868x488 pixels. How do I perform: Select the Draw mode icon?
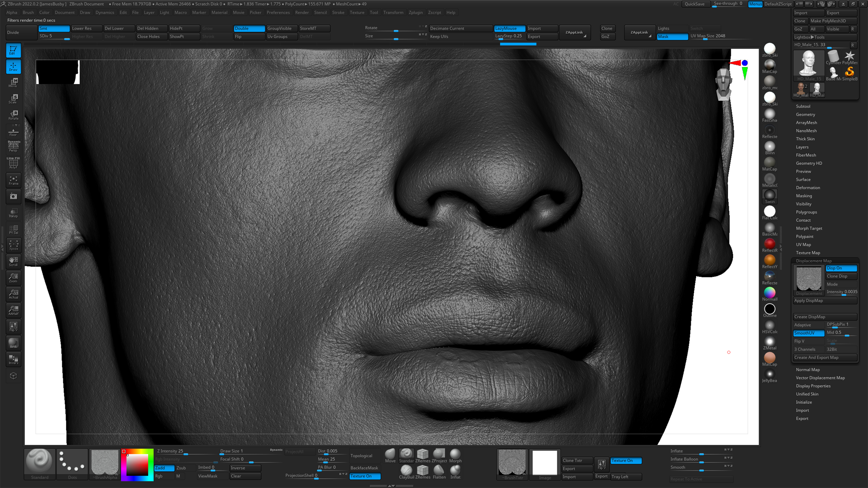(x=13, y=66)
